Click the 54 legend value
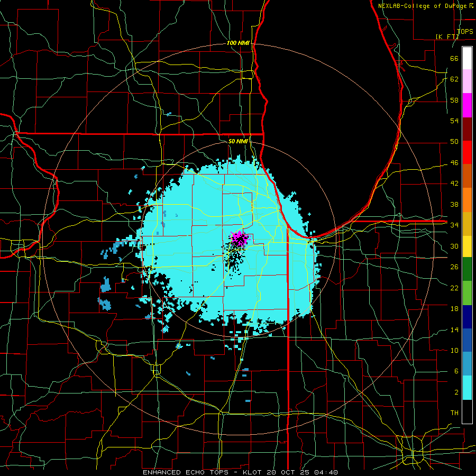476x476 pixels. point(454,121)
